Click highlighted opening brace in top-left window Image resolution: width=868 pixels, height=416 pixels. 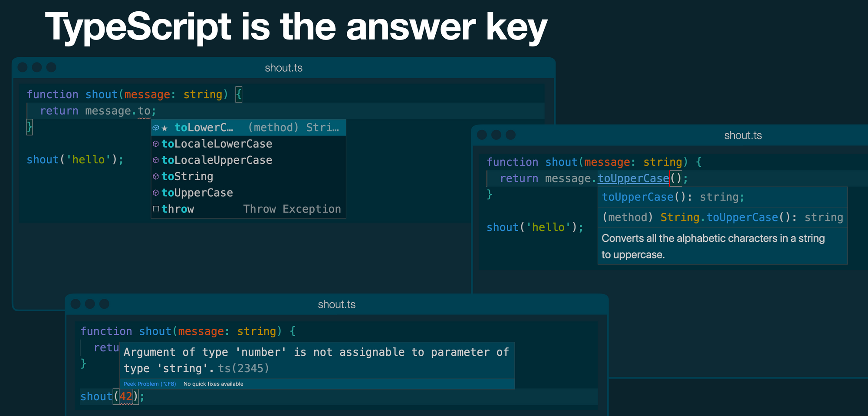coord(239,95)
